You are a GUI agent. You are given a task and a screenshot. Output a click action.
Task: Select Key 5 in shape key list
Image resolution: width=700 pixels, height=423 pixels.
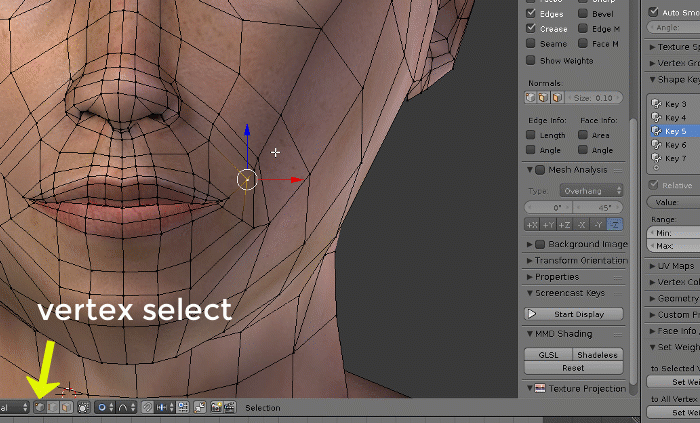674,131
